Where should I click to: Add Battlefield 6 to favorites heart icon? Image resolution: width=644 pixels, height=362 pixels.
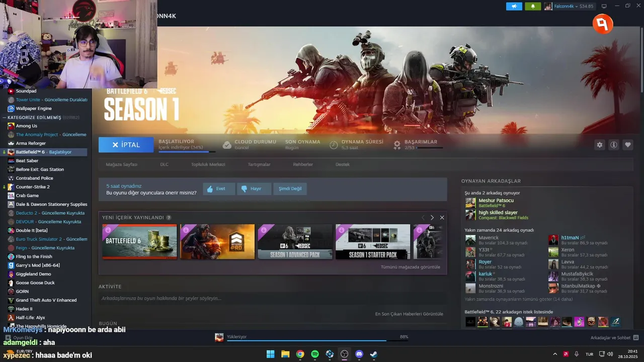tap(627, 145)
